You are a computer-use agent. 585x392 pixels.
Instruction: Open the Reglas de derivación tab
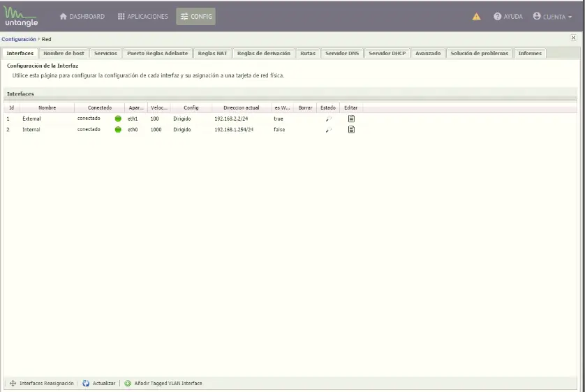[264, 53]
